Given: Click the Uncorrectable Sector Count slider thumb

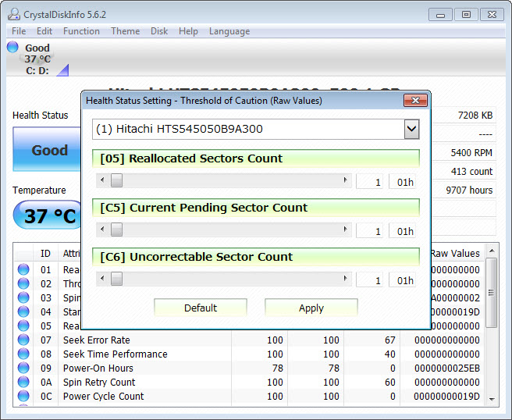Looking at the screenshot, I should [x=116, y=279].
